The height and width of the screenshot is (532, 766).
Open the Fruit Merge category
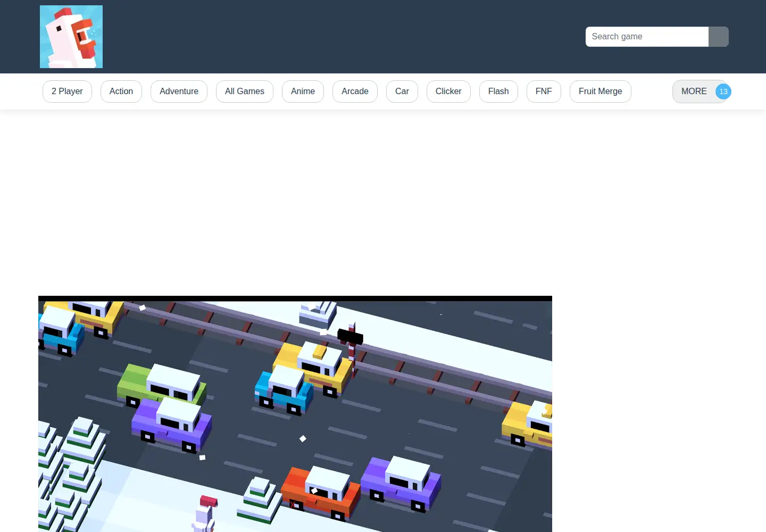point(601,92)
